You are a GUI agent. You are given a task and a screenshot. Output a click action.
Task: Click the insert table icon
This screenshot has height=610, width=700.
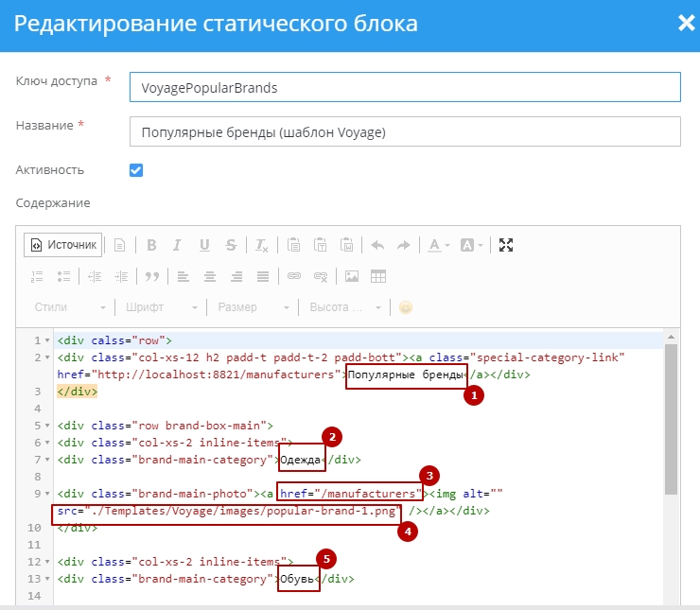[377, 276]
